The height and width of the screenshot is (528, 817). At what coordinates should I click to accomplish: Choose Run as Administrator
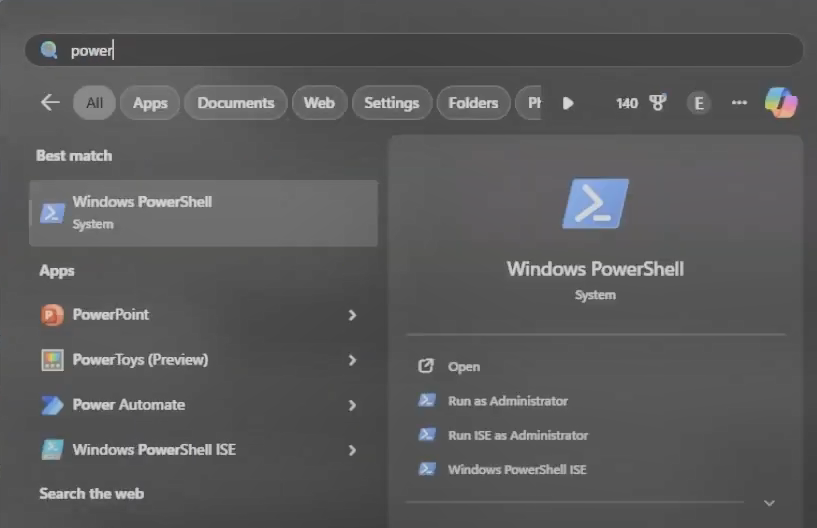pos(508,401)
